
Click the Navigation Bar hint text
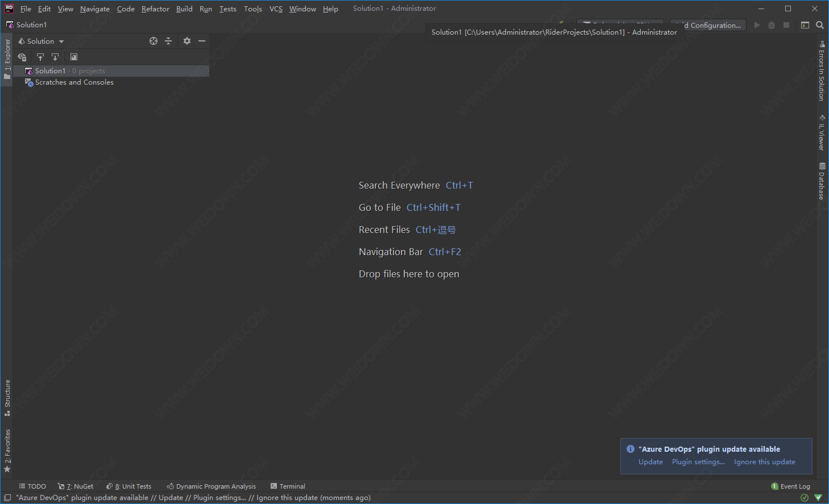click(x=391, y=252)
